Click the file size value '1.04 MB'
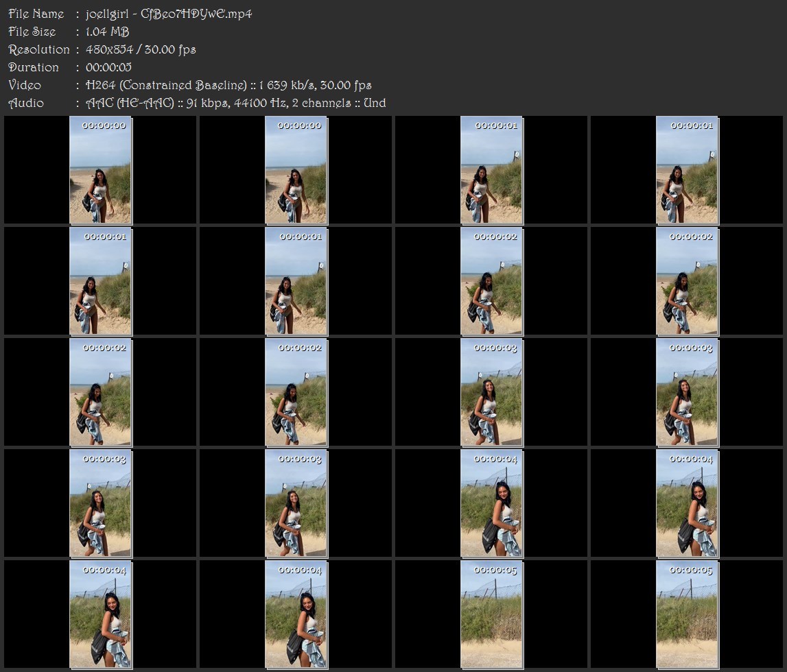This screenshot has width=787, height=672. (x=108, y=32)
